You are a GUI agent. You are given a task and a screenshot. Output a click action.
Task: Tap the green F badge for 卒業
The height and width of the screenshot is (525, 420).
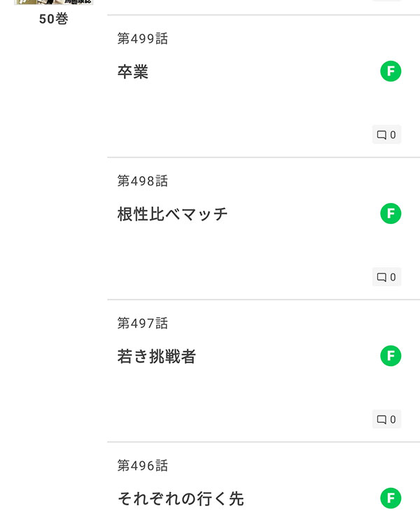[x=391, y=71]
